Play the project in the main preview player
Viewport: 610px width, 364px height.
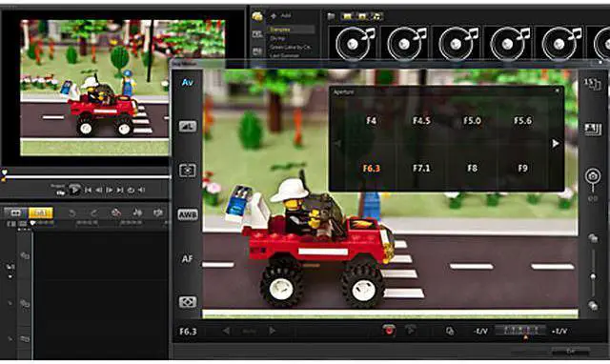[74, 190]
